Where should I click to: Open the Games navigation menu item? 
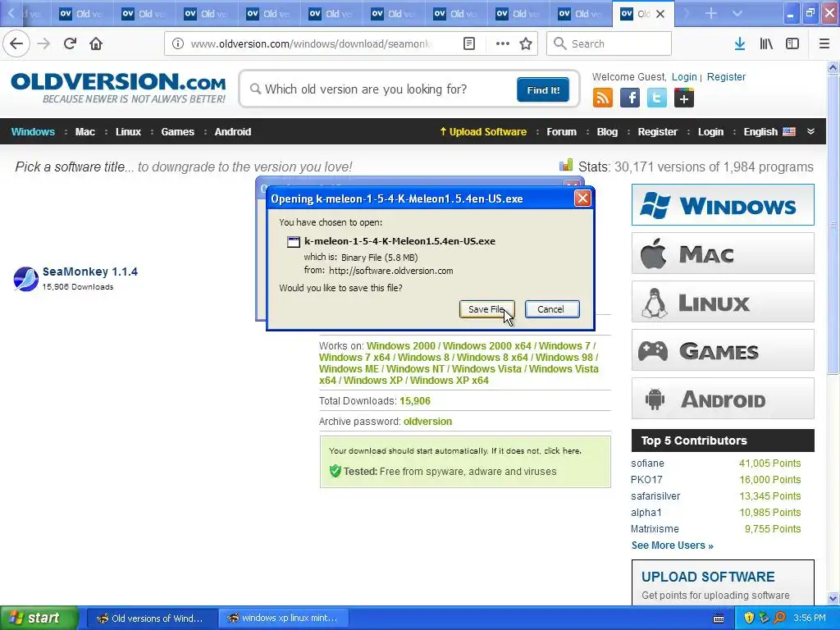coord(177,132)
